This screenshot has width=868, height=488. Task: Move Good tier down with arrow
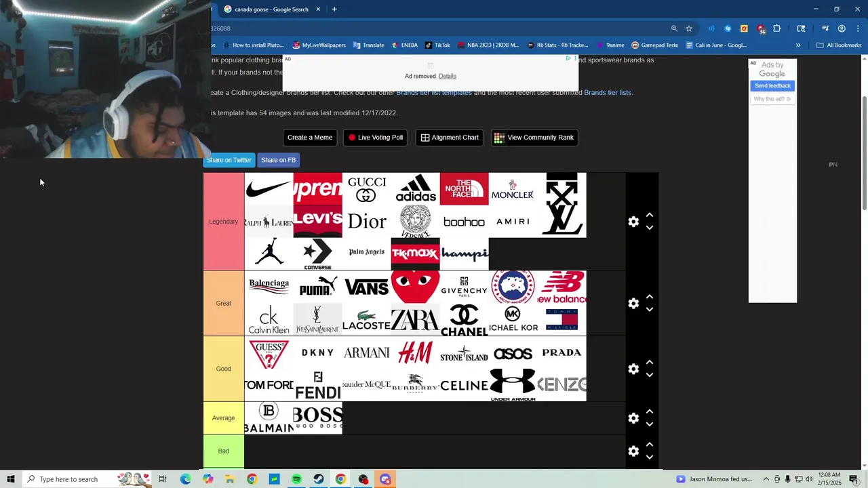click(x=650, y=375)
